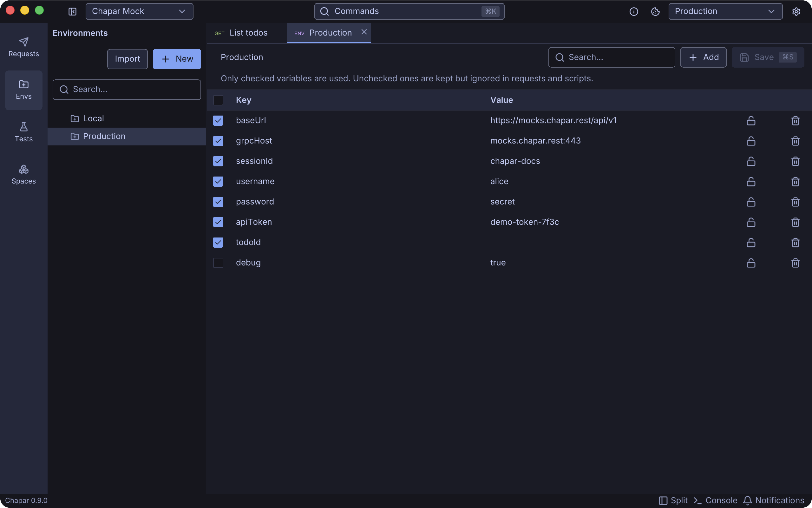The width and height of the screenshot is (812, 508).
Task: Focus the environments list search field
Action: pos(127,89)
